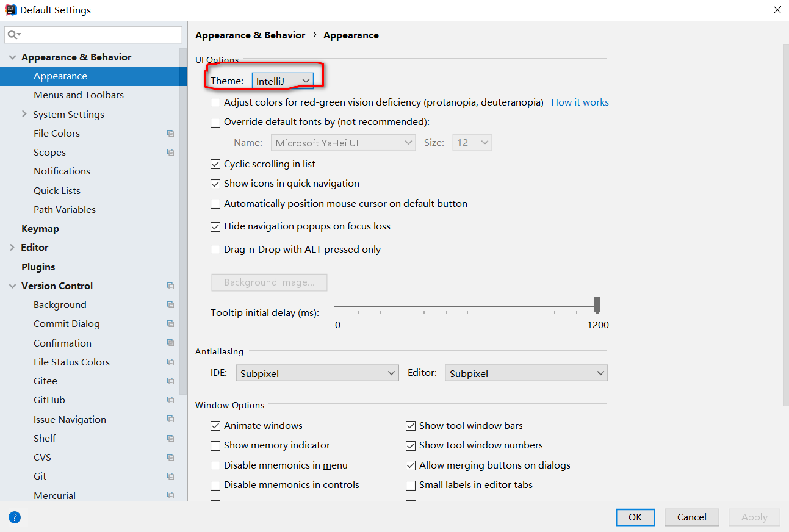Click the Tooltip initial delay slider handle

(x=597, y=305)
